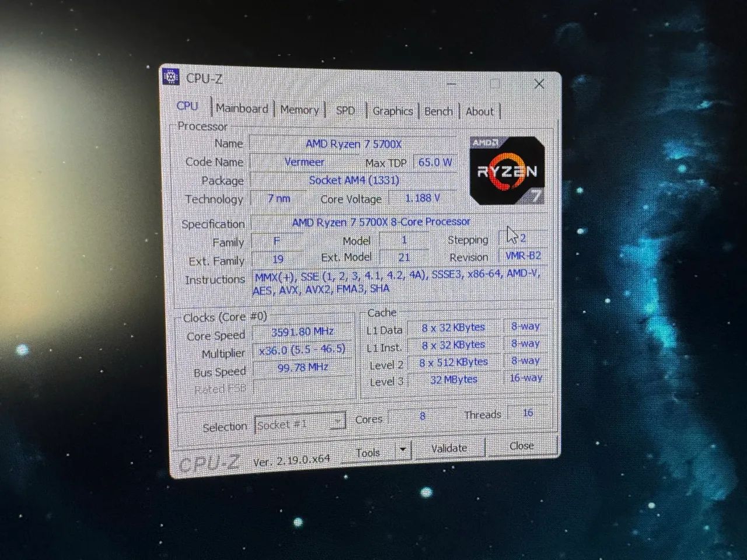Open the Socket #1 selection dropdown

coord(300,423)
